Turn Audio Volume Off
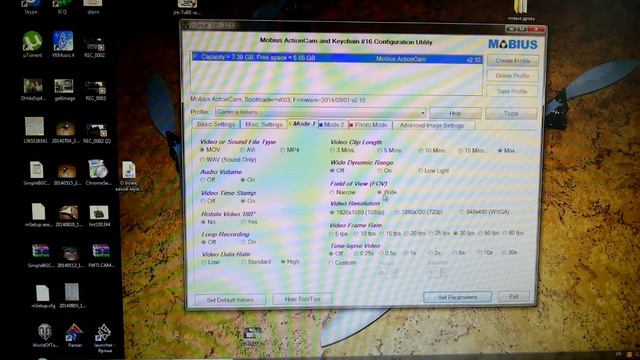640x360 pixels. click(x=208, y=180)
